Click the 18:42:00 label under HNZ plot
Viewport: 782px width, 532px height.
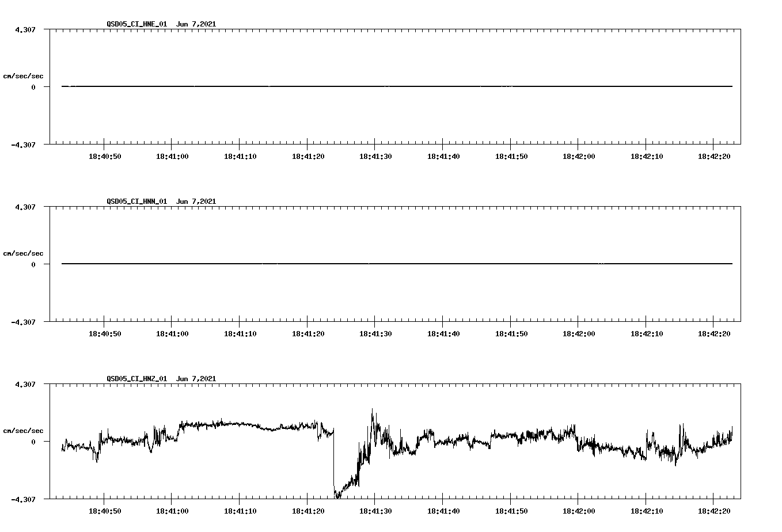coord(579,511)
